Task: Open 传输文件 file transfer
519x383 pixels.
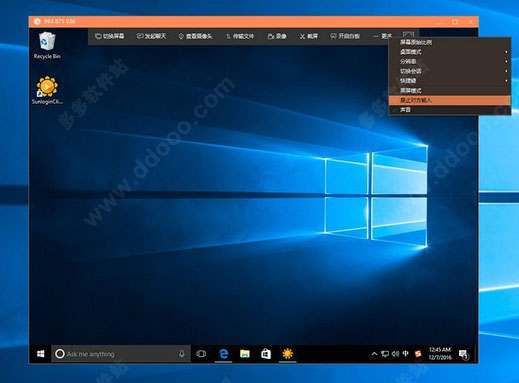Action: pos(240,36)
